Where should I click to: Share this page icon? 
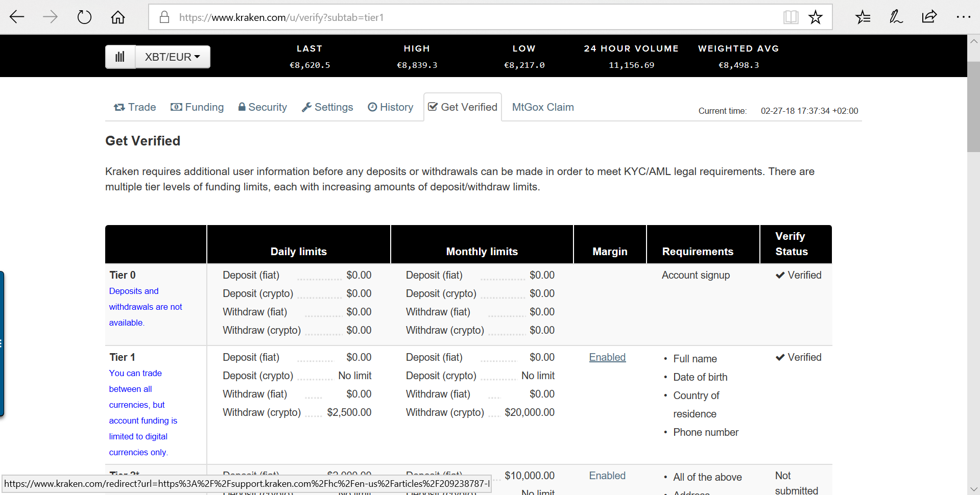click(929, 17)
